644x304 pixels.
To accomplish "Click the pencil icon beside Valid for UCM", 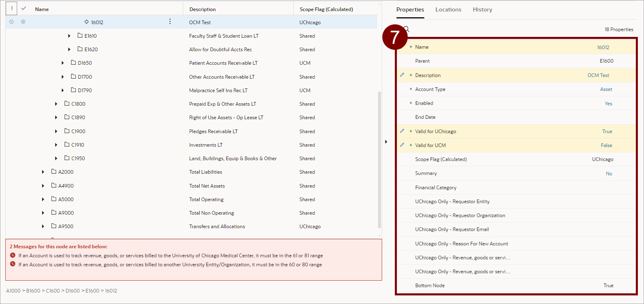I will click(x=402, y=145).
